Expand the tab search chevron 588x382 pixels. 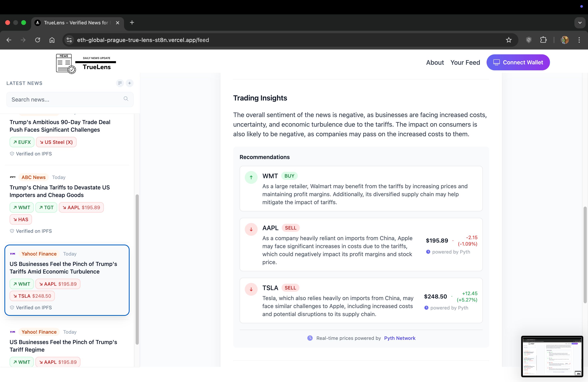[x=580, y=23]
